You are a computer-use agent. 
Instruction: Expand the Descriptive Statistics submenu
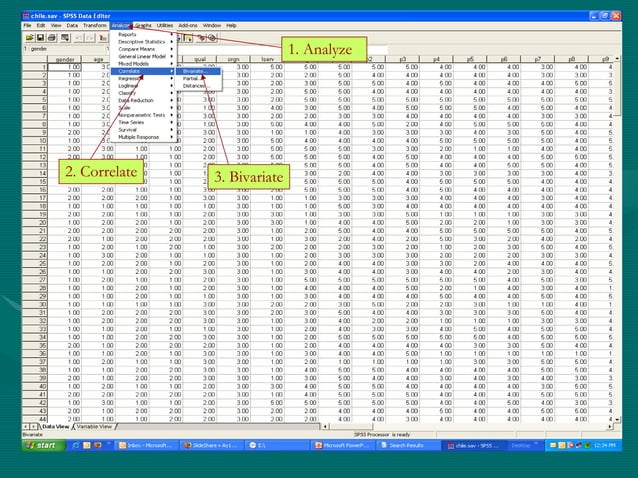tap(142, 41)
